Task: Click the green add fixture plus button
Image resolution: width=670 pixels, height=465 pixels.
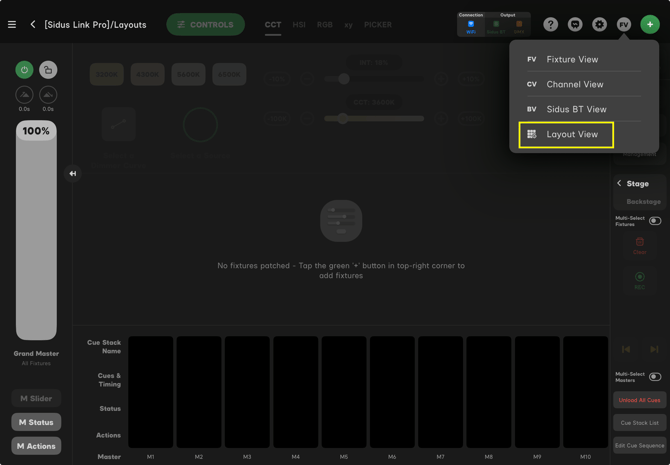Action: coord(650,25)
